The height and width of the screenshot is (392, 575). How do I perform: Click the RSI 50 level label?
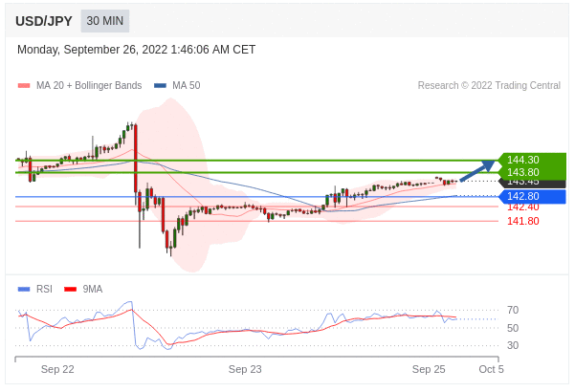[513, 328]
